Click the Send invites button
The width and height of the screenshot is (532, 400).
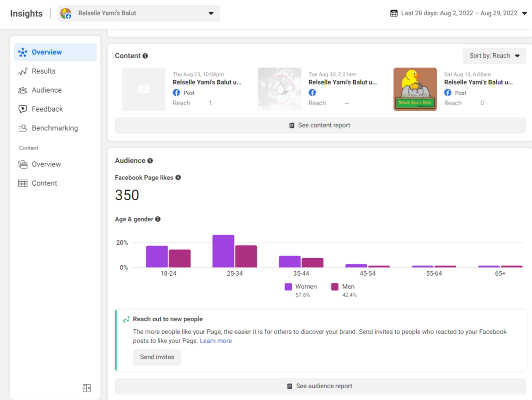coord(157,357)
